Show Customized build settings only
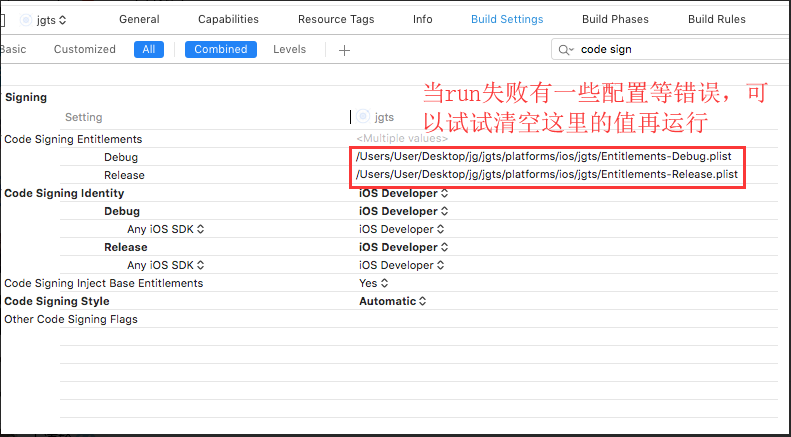 coord(85,49)
